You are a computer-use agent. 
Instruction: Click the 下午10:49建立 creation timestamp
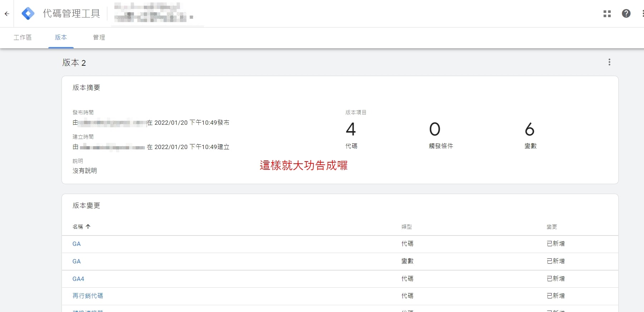pyautogui.click(x=209, y=147)
